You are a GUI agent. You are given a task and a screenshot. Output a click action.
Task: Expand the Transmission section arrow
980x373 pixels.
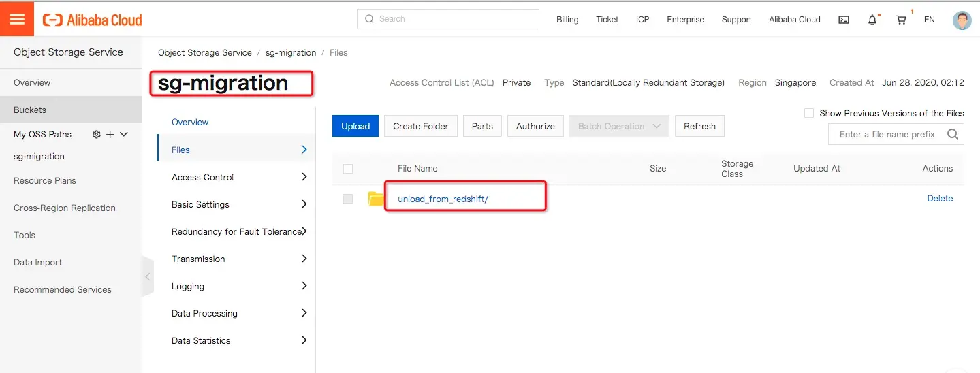304,259
